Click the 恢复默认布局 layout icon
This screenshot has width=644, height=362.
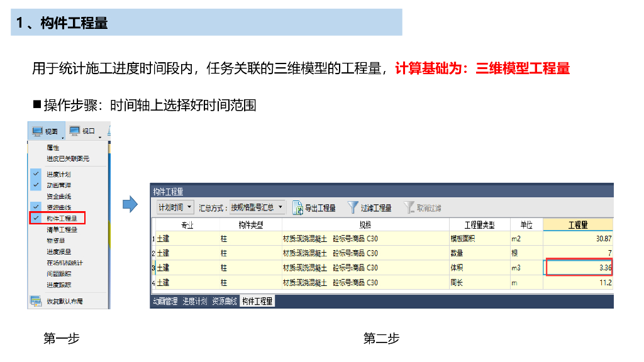point(36,301)
